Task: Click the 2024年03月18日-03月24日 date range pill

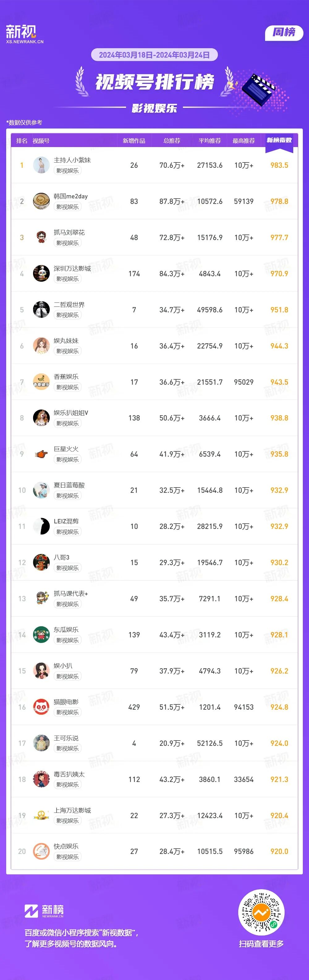Action: click(154, 55)
